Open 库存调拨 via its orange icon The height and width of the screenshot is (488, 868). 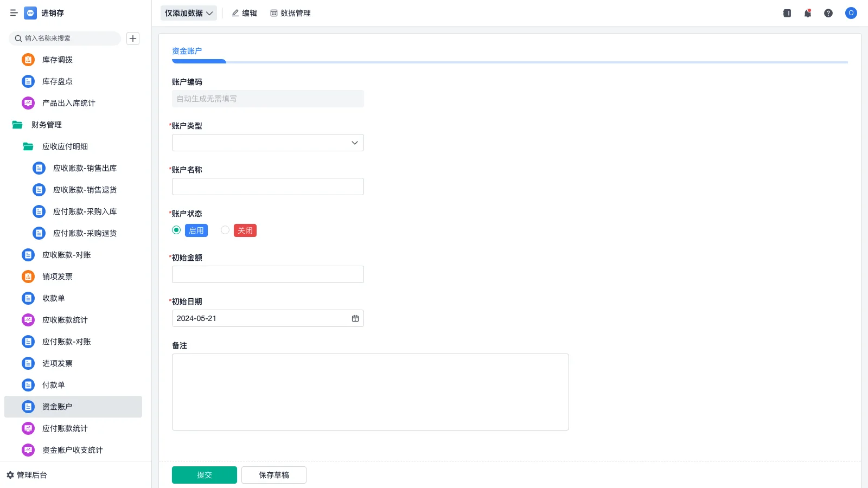pos(28,60)
